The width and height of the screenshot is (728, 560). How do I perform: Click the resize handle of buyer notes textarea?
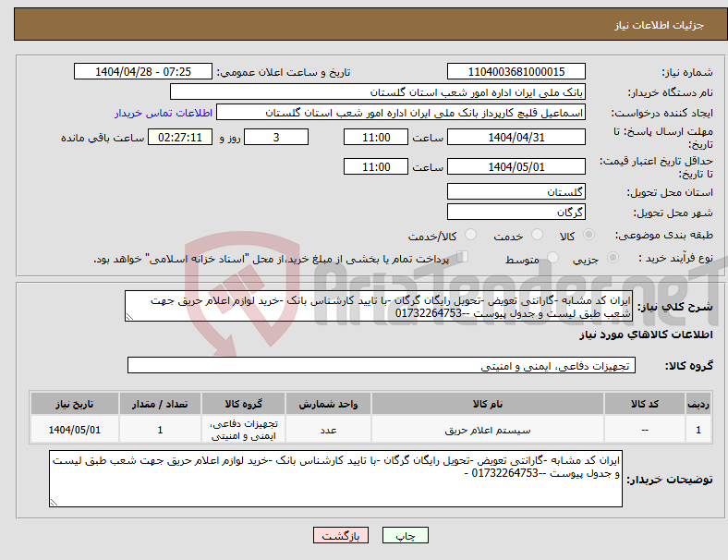(54, 503)
